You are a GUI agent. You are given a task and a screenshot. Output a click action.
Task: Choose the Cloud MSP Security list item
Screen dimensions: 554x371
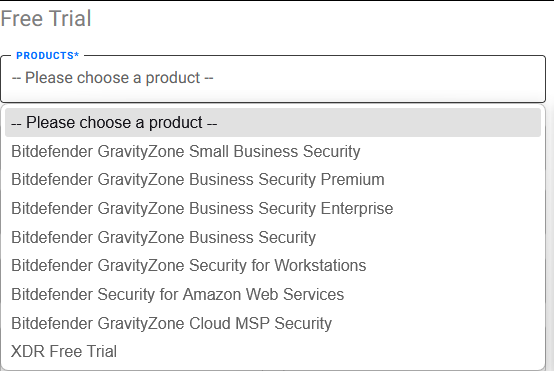click(273, 323)
